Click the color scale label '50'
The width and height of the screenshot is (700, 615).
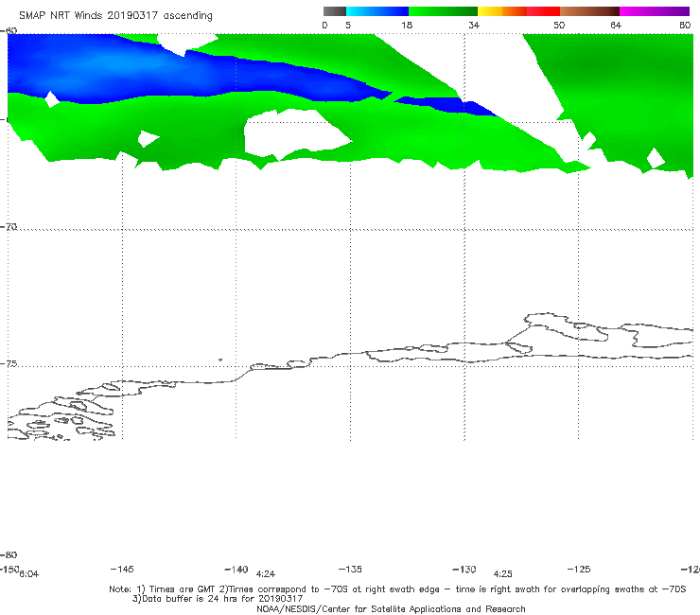point(559,26)
